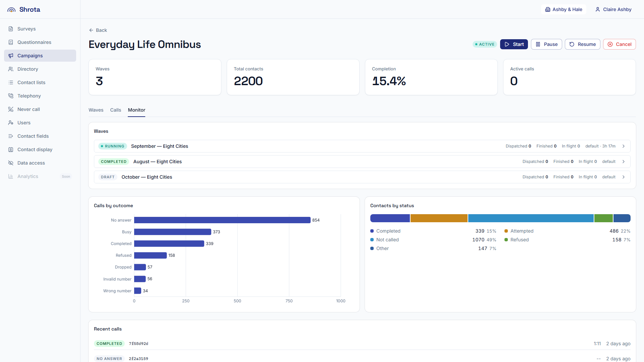Click the Wrong number bar label

(117, 291)
